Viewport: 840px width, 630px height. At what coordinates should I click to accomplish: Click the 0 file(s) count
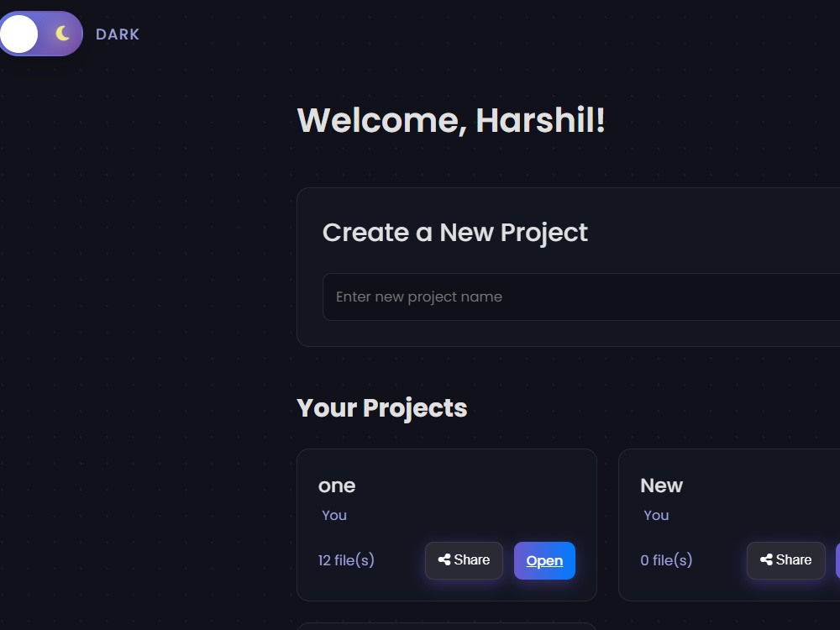click(666, 560)
